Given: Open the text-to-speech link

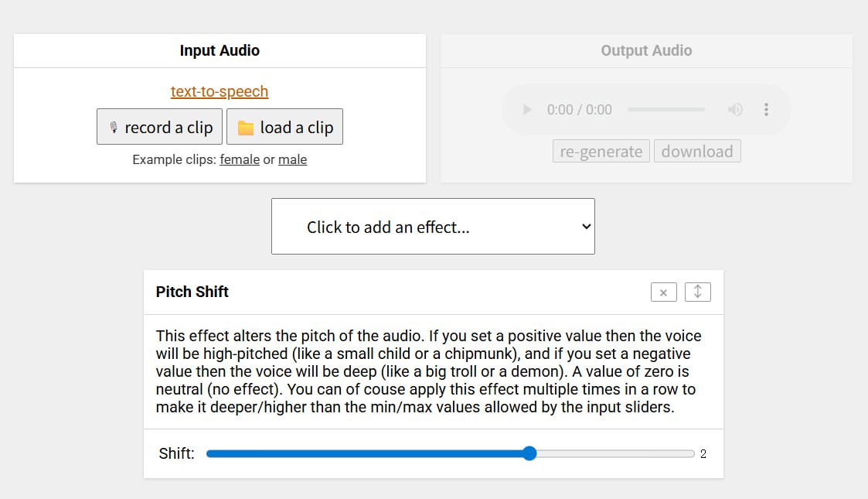Looking at the screenshot, I should pyautogui.click(x=220, y=91).
